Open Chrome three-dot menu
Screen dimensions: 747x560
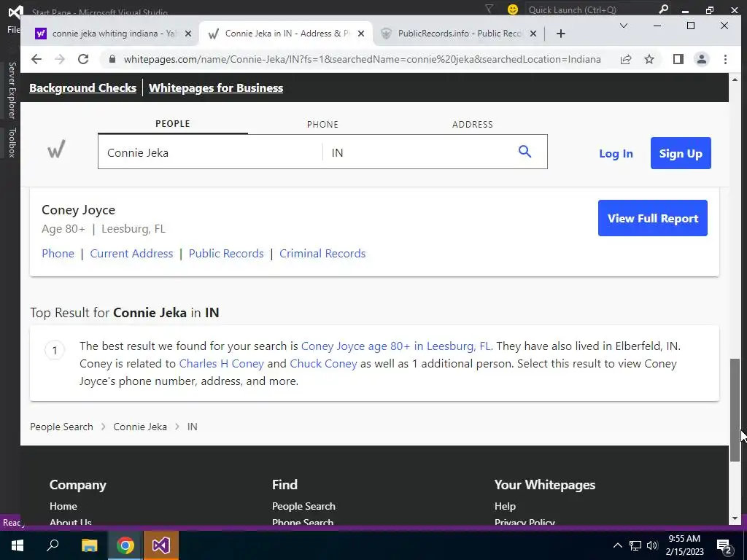click(725, 59)
